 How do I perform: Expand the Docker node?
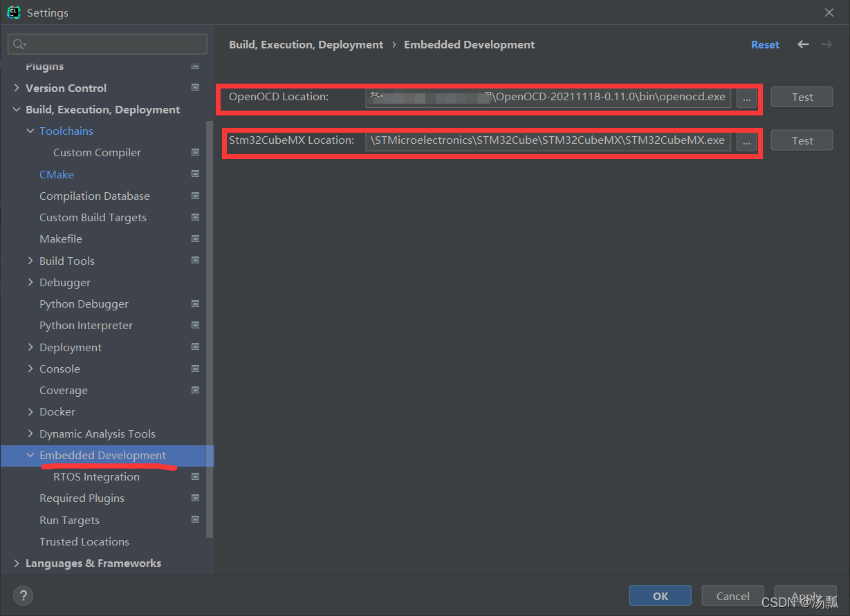point(30,411)
